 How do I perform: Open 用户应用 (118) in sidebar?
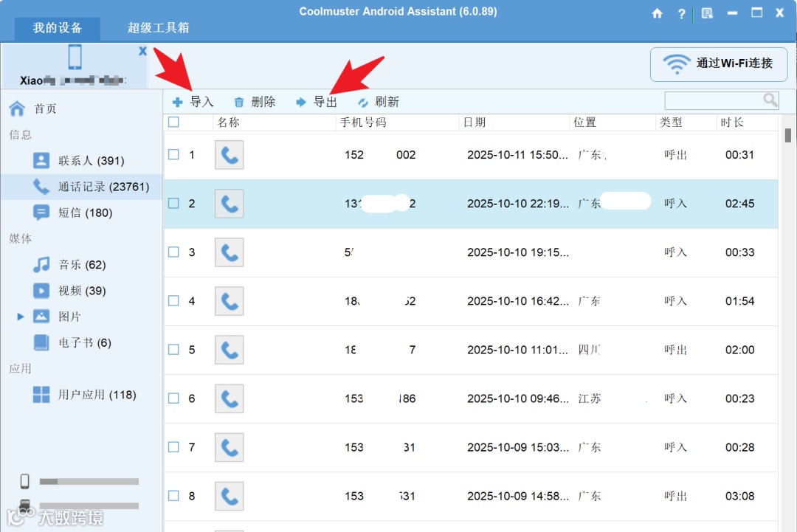(81, 394)
